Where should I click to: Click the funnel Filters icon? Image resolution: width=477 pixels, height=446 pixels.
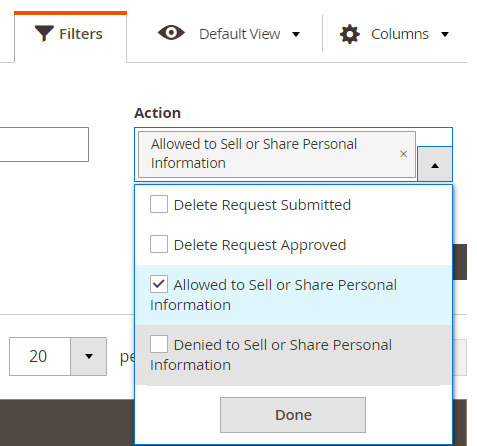click(x=44, y=34)
